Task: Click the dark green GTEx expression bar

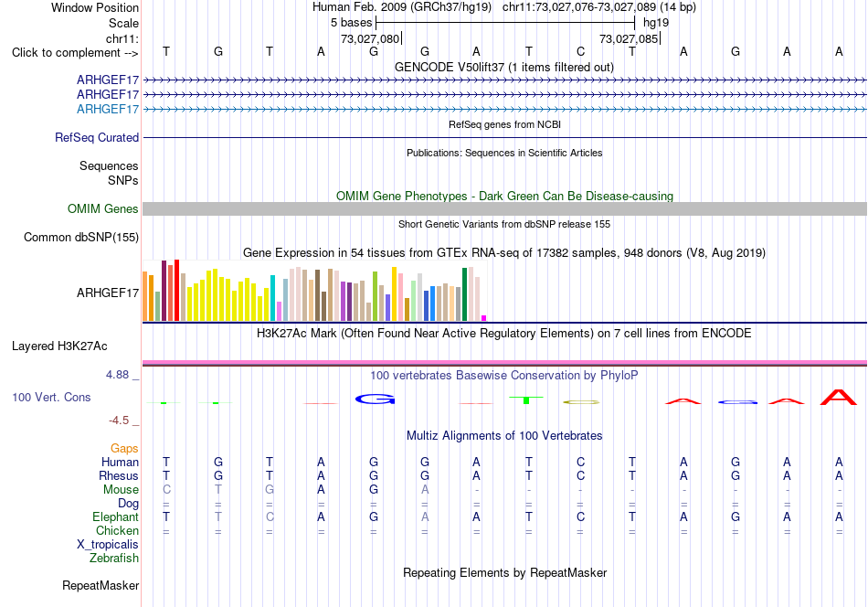Action: 465,294
